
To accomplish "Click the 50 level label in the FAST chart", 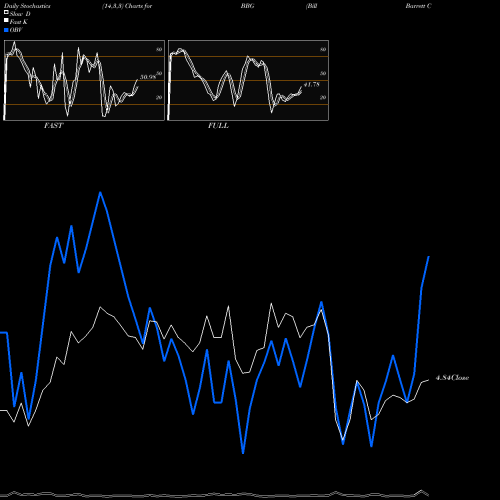I will coord(159,73).
